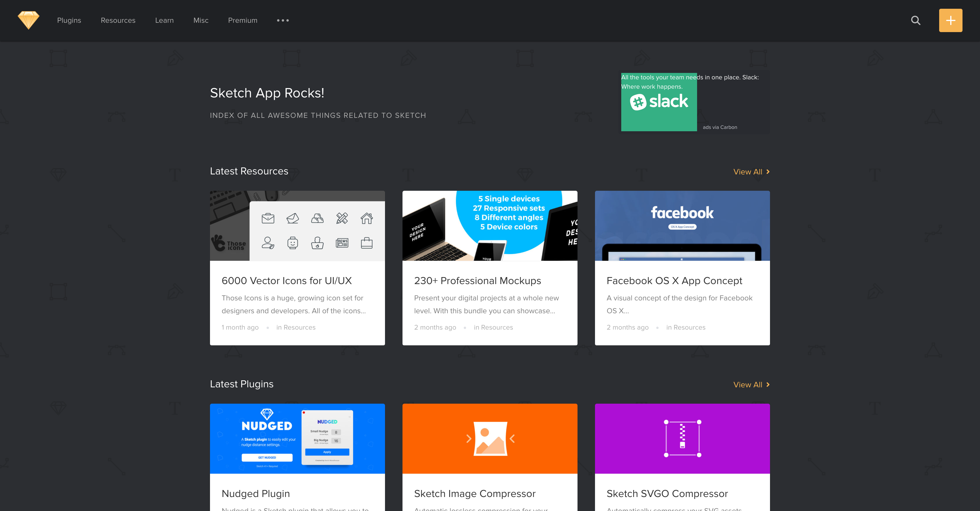Click the Present your digital projects description
This screenshot has height=511, width=980.
486,304
